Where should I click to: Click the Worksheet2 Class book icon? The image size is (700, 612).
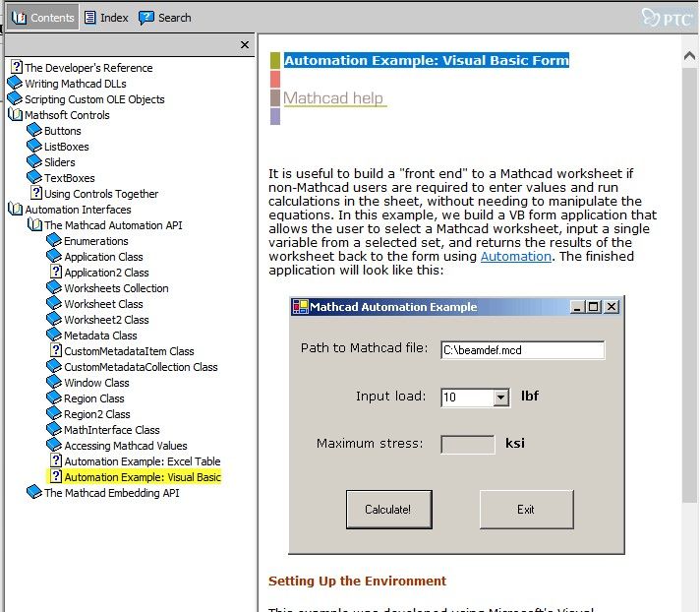point(54,319)
